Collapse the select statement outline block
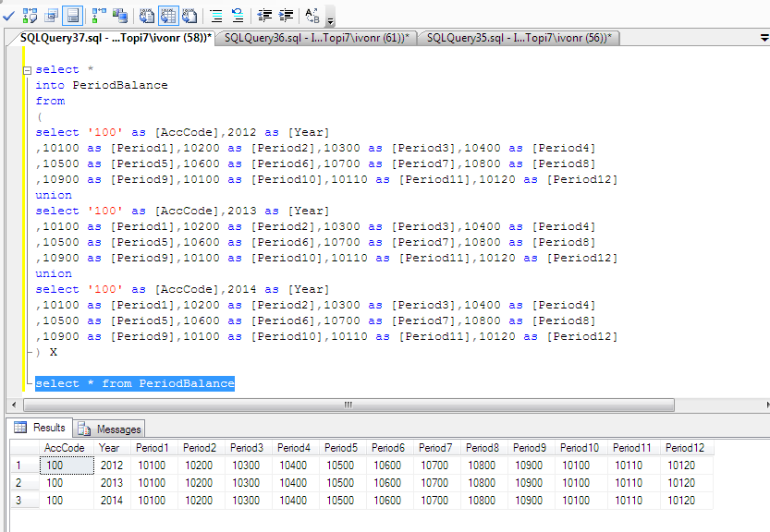Viewport: 770px width, 532px height. pyautogui.click(x=28, y=70)
